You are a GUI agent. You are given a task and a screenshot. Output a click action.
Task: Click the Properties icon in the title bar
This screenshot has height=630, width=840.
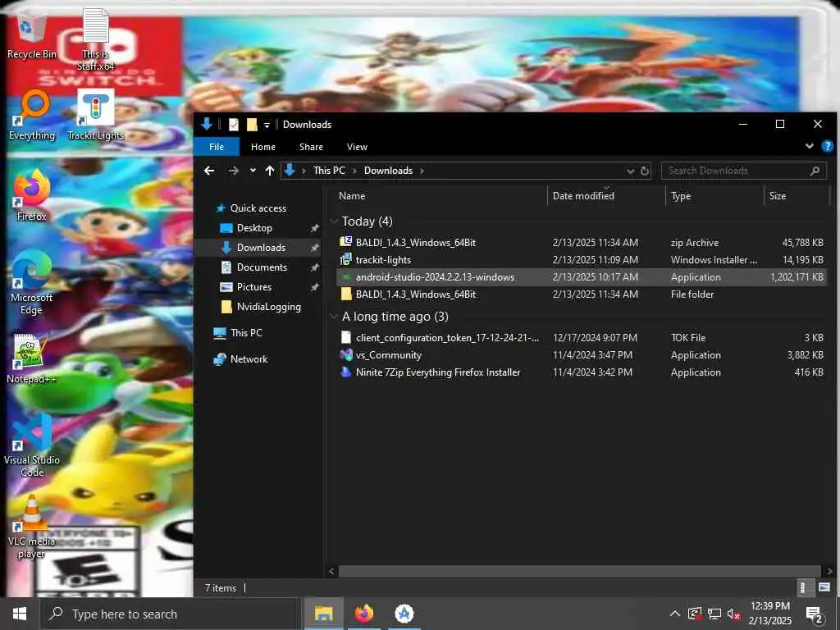tap(234, 125)
